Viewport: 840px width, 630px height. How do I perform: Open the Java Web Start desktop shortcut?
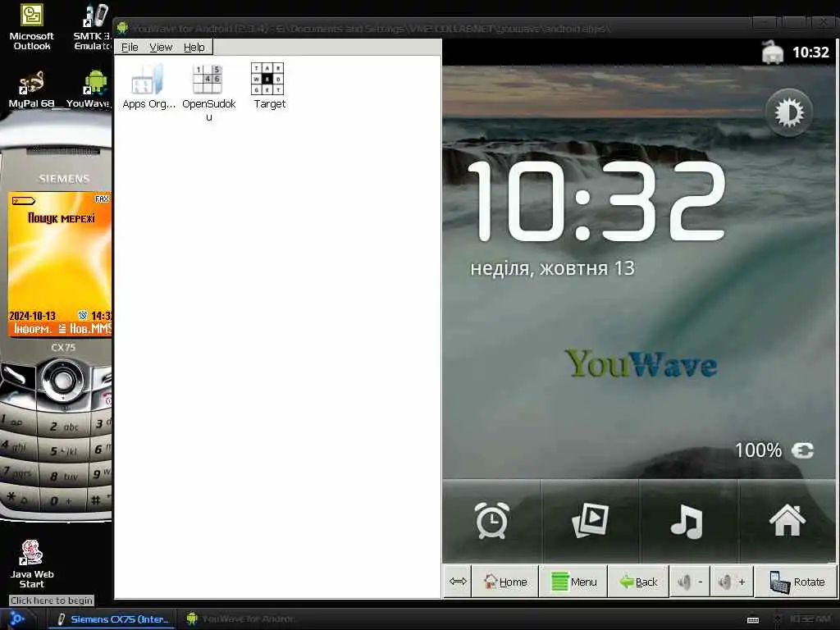click(32, 564)
